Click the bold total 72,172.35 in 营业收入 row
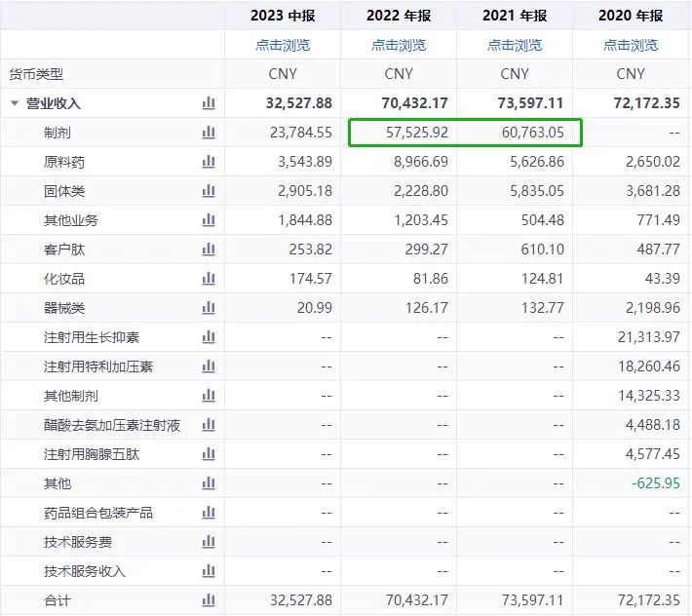Viewport: 692px width, 616px height. [x=647, y=103]
